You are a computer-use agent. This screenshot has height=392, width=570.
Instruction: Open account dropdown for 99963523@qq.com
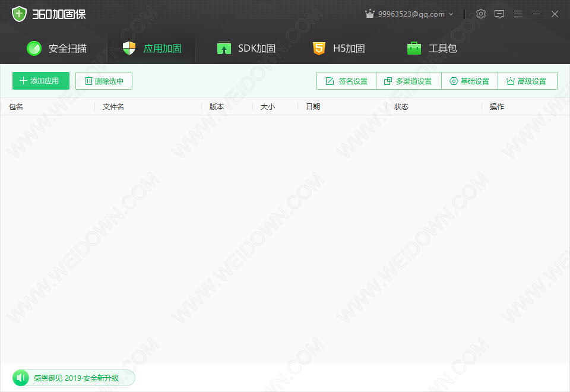click(451, 14)
